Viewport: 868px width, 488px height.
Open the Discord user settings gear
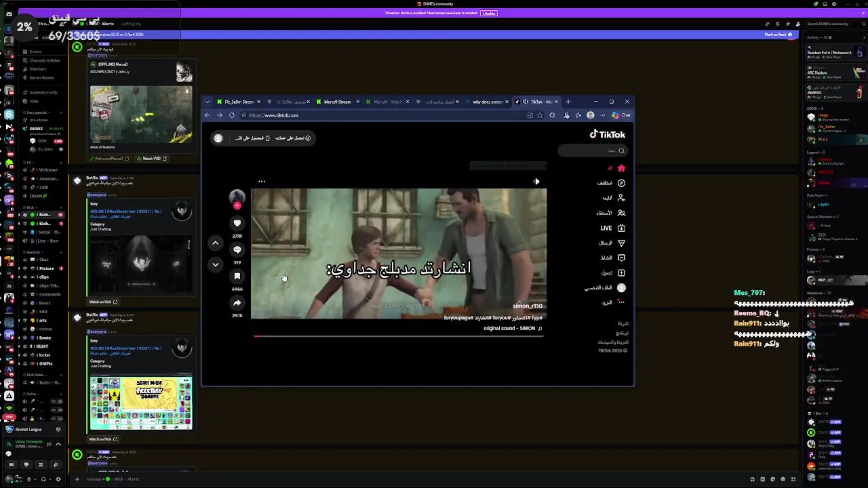58,479
